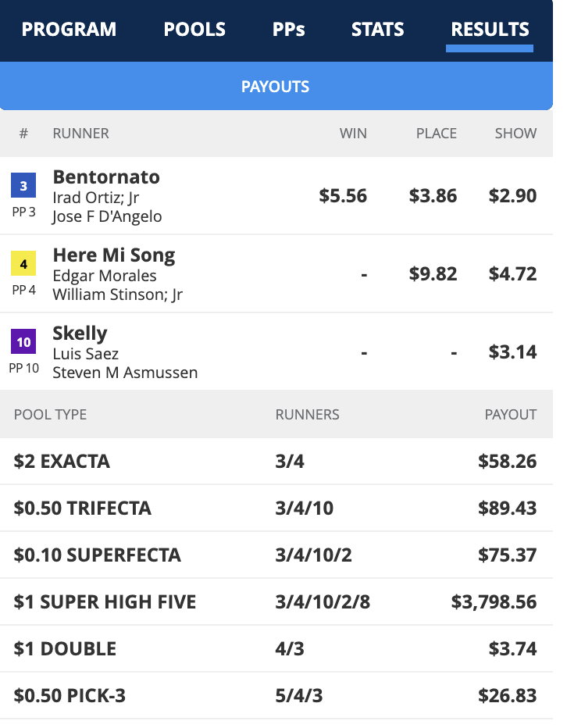Screen dimensions: 567x728
Task: Click the RESULTS tab
Action: [490, 30]
